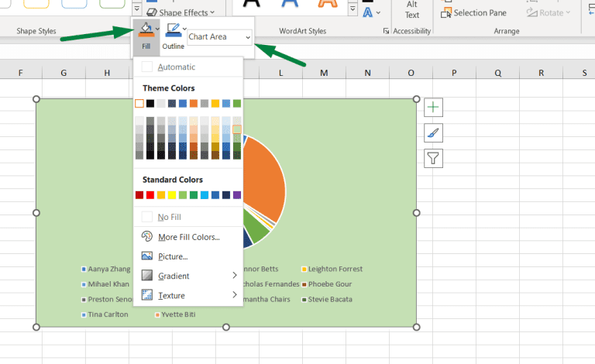Click the Shape Effects icon
This screenshot has height=364, width=595.
(152, 12)
